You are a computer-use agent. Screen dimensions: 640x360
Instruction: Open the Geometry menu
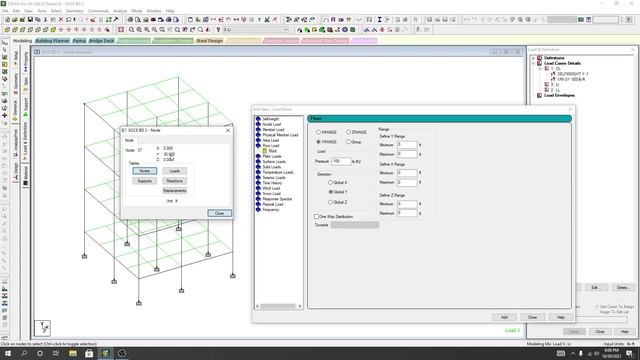coord(74,11)
